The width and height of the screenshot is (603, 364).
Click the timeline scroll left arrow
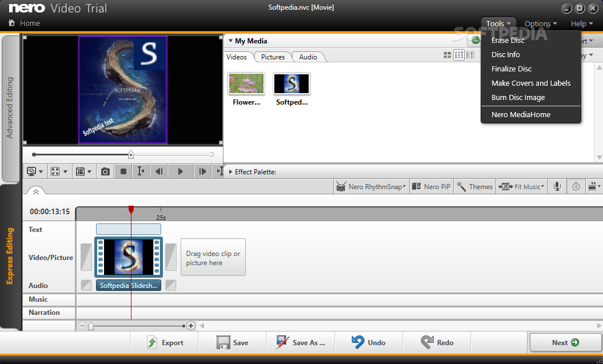click(x=202, y=326)
